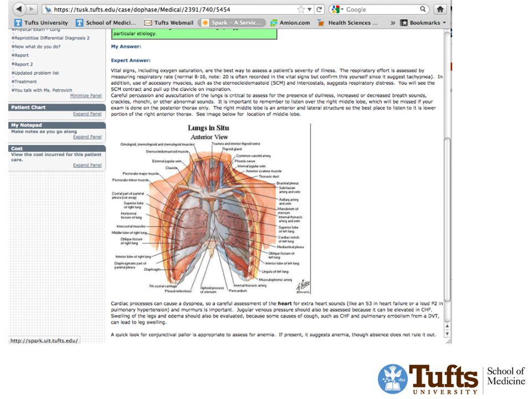The height and width of the screenshot is (399, 532).
Task: Open Google search engine selector
Action: click(x=337, y=9)
